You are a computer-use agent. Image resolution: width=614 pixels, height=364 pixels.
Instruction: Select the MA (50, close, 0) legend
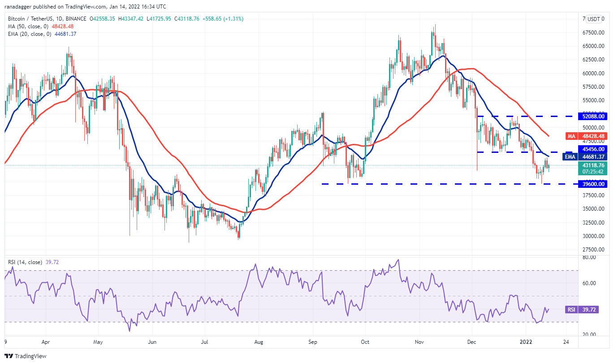(28, 26)
